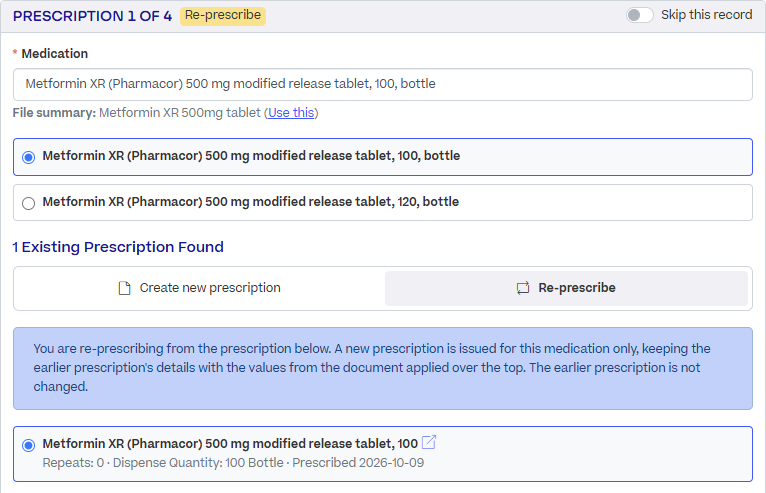Click the Medication input field
The height and width of the screenshot is (493, 766).
click(x=383, y=85)
